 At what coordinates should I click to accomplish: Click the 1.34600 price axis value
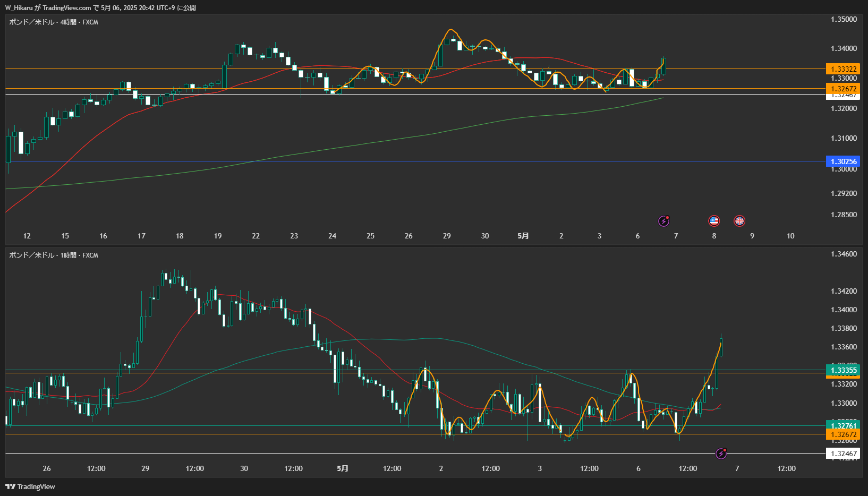pos(844,254)
